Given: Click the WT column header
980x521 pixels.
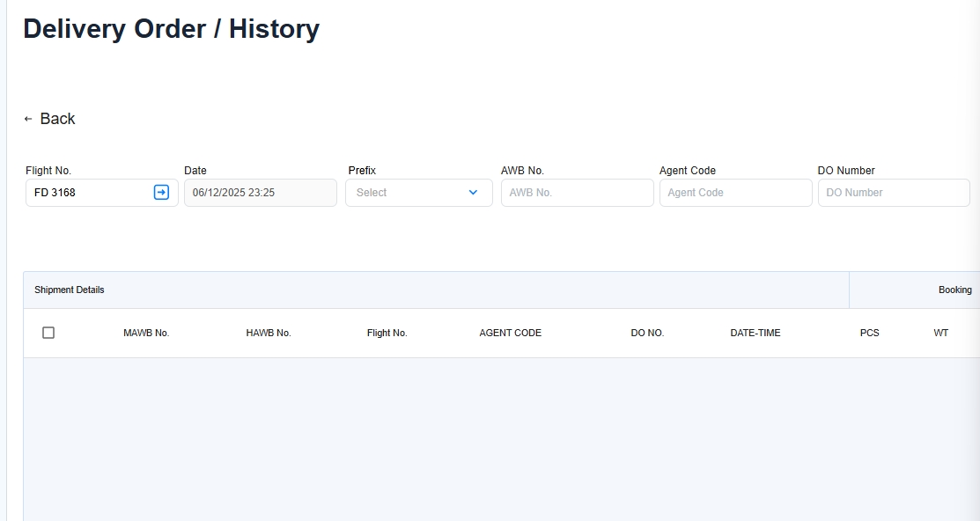Looking at the screenshot, I should pyautogui.click(x=940, y=333).
